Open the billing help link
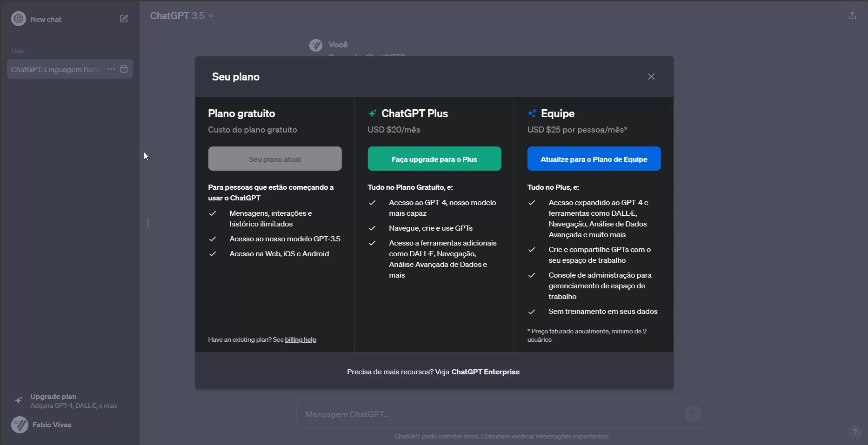The height and width of the screenshot is (445, 868). tap(300, 340)
